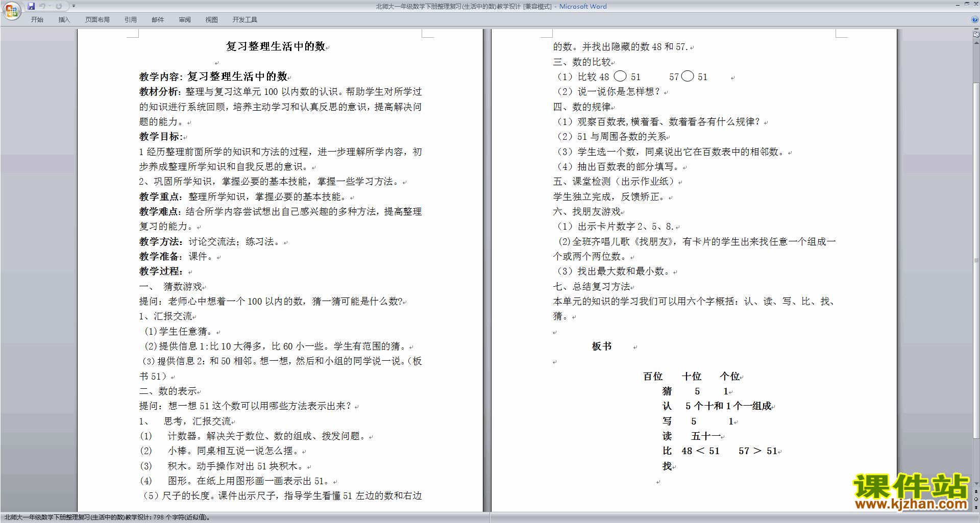Click the bold label 教材分析

(159, 92)
